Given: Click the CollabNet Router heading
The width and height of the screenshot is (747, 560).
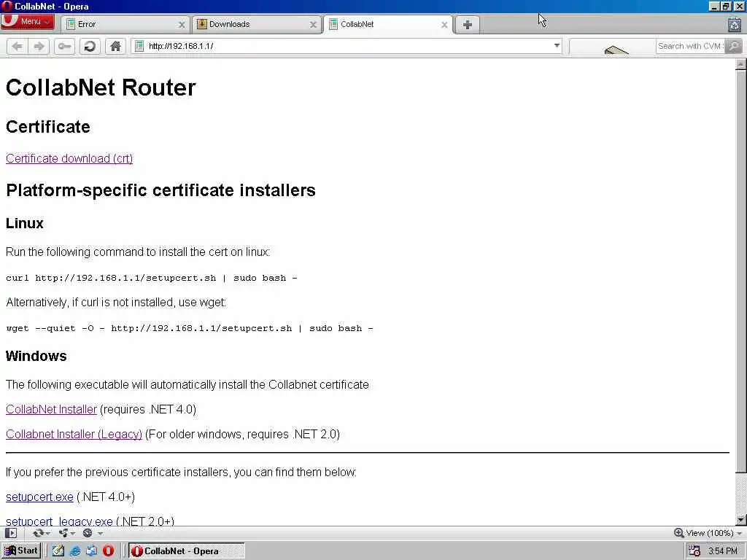Looking at the screenshot, I should [x=101, y=87].
